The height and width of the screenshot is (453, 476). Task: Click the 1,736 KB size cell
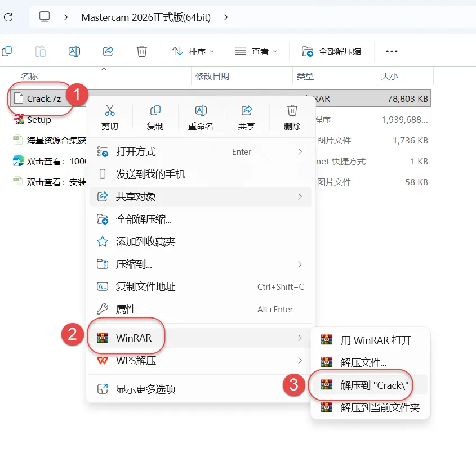411,140
